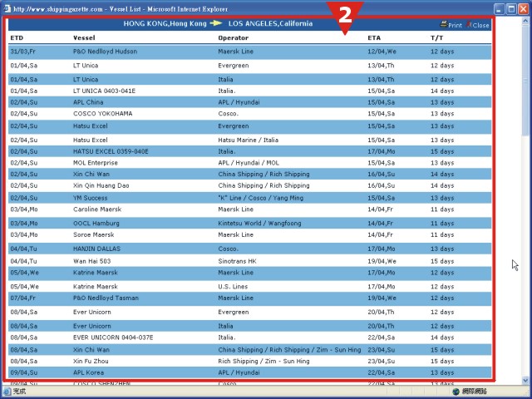Minimize the Vessel List window
Screen dimensions: 532x399
(x=499, y=9)
